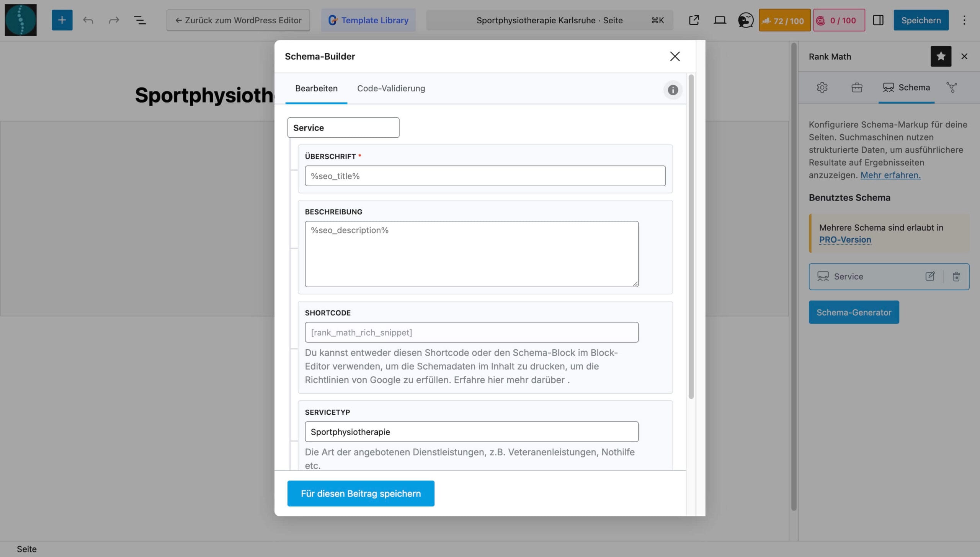Select the toolbox icon in the Rank Math panel
Image resolution: width=980 pixels, height=557 pixels.
coord(857,87)
